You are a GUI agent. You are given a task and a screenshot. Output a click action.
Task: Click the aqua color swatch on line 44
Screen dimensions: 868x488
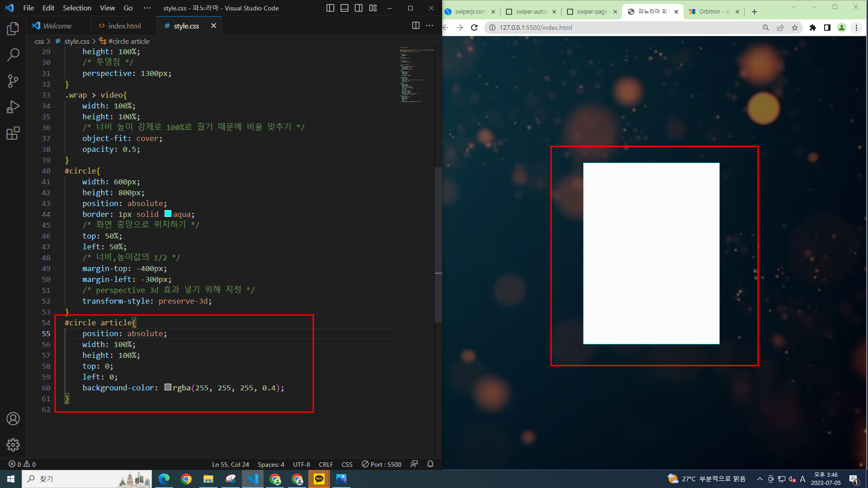tap(168, 214)
